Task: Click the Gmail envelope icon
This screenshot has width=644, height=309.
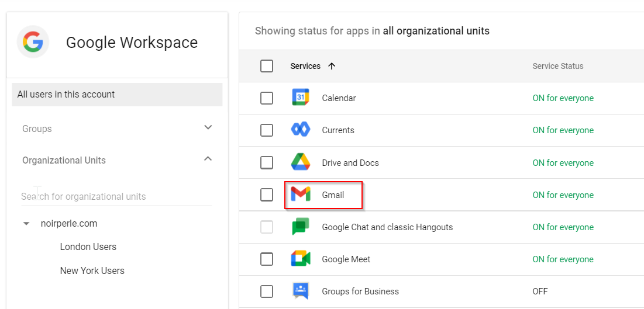Action: point(300,195)
